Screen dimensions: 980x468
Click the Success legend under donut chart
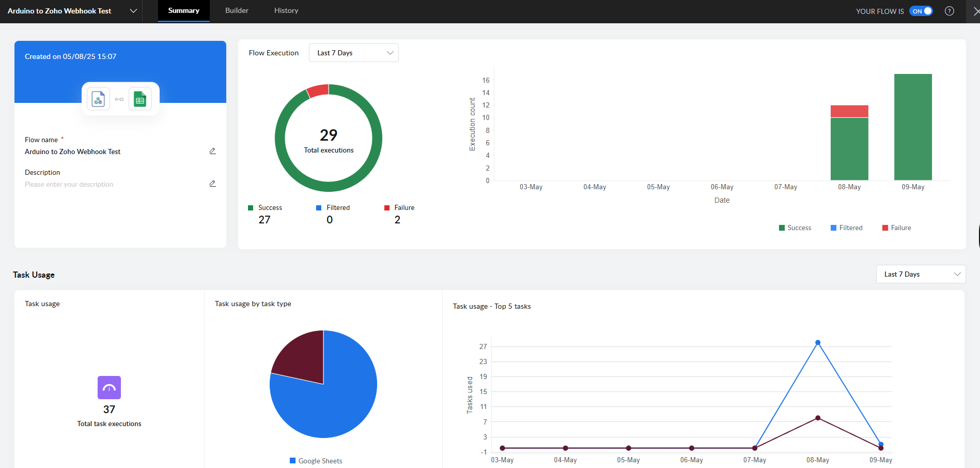[x=265, y=207]
